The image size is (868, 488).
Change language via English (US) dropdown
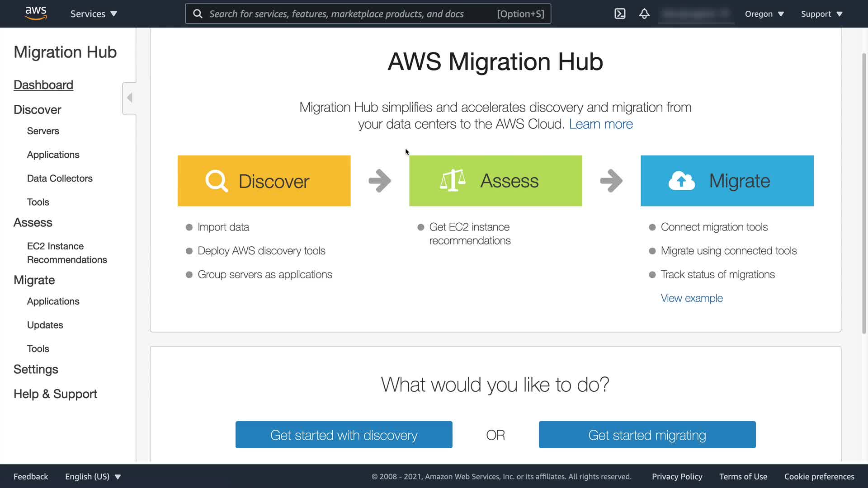(93, 476)
